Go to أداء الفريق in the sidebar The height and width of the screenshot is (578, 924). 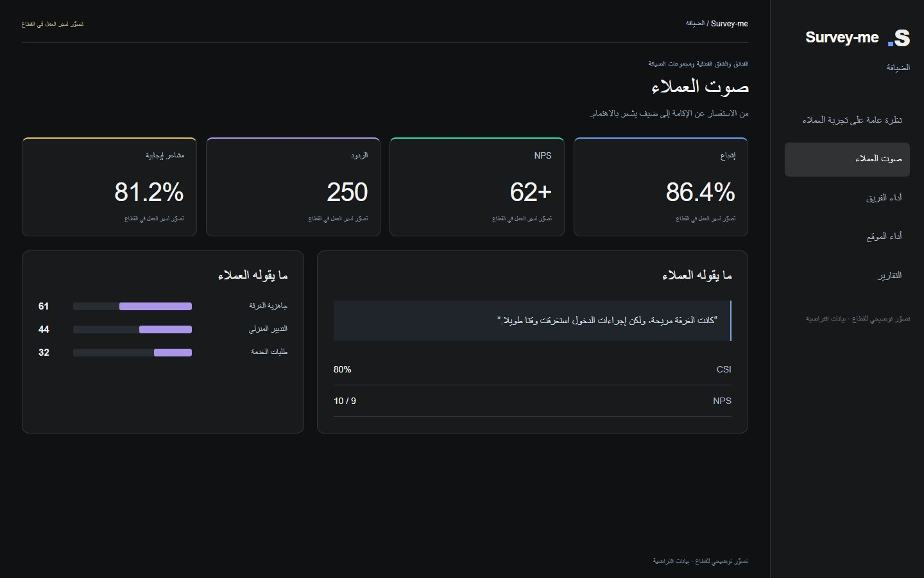point(847,198)
